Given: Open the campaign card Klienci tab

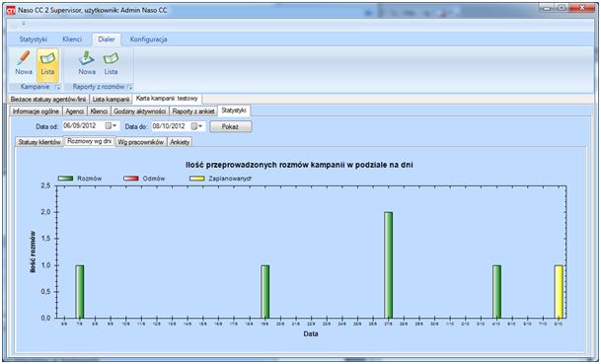Looking at the screenshot, I should click(x=99, y=111).
